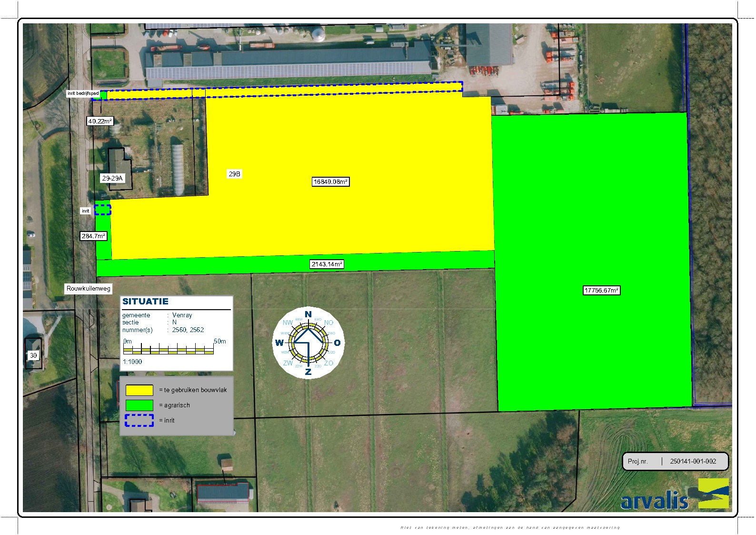The image size is (756, 535).
Task: Select the blue dashed inrit legend symbol
Action: point(139,420)
